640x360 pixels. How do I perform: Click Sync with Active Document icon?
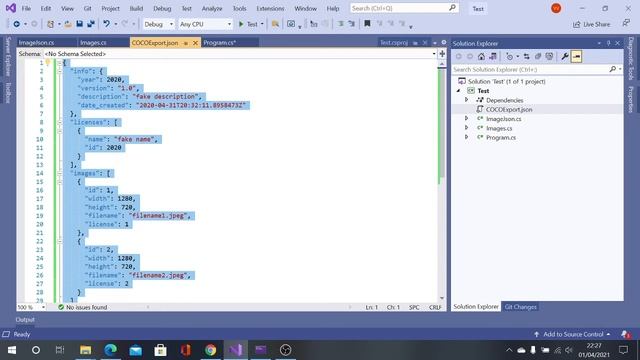(527, 57)
